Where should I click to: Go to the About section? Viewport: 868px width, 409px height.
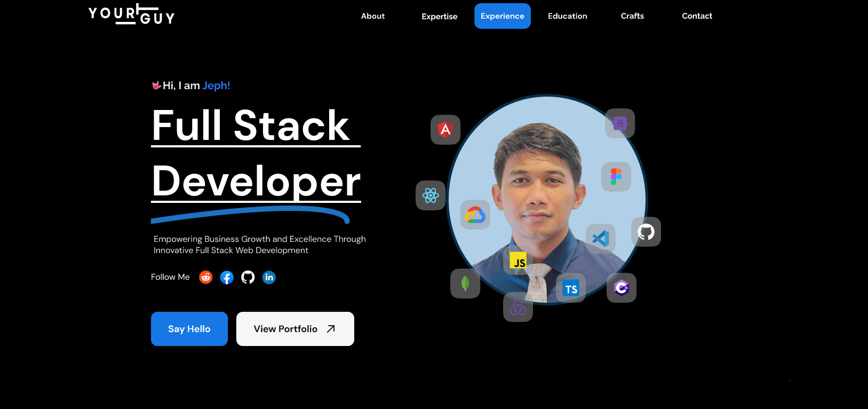(373, 16)
